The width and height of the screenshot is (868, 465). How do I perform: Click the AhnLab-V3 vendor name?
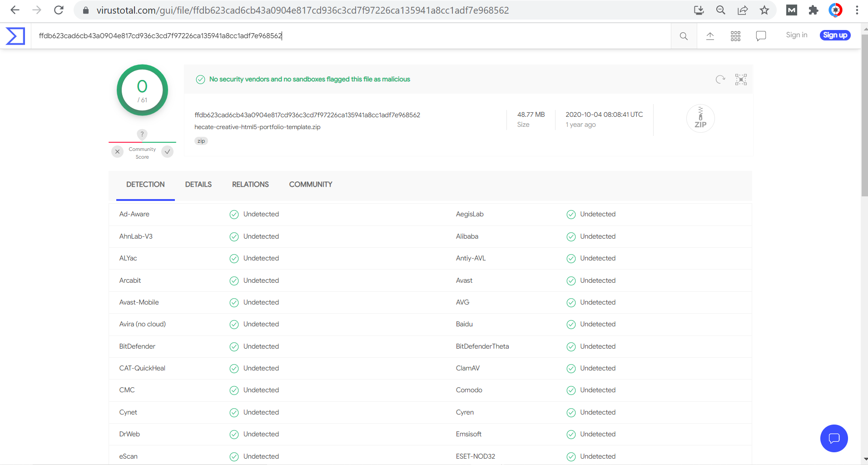tap(136, 236)
